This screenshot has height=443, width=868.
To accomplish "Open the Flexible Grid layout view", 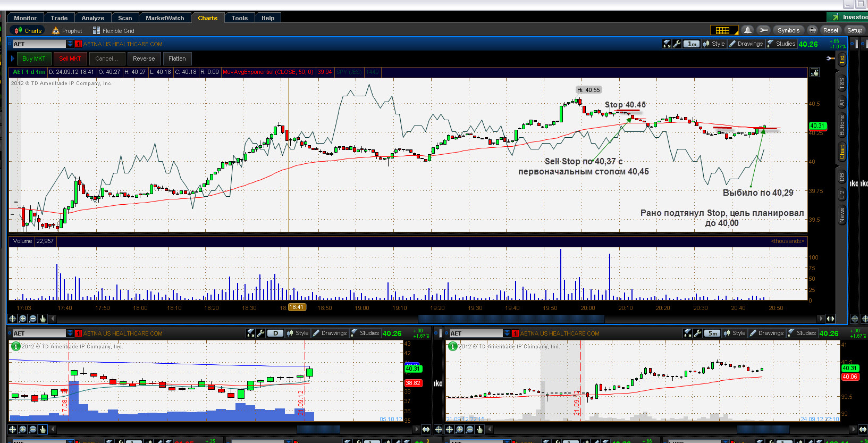I will click(114, 31).
